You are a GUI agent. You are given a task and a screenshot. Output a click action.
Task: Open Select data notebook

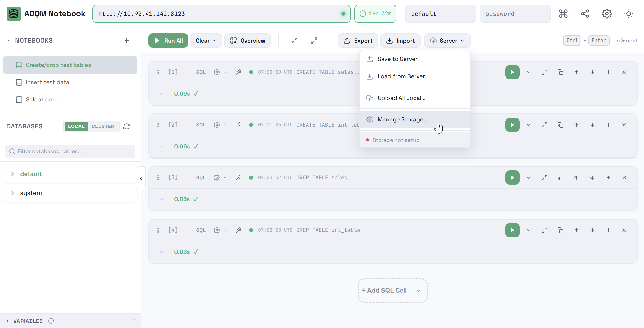click(70, 100)
